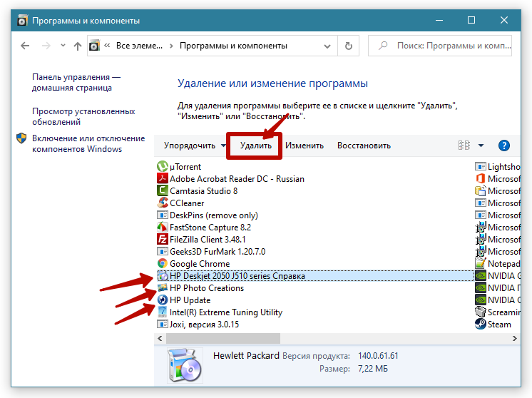Select the FileZilla Client icon
This screenshot has height=398, width=532.
[x=163, y=239]
